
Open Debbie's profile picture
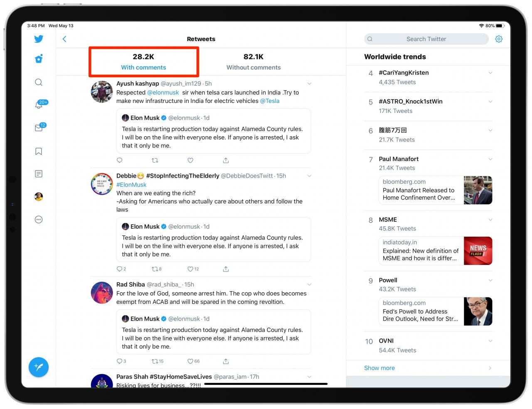click(102, 184)
